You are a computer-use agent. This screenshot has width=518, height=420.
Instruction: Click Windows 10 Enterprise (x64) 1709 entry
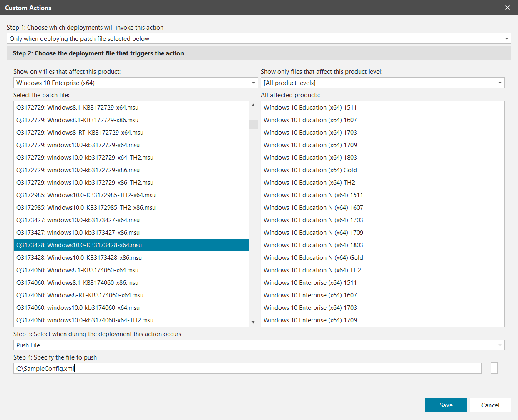pos(382,320)
